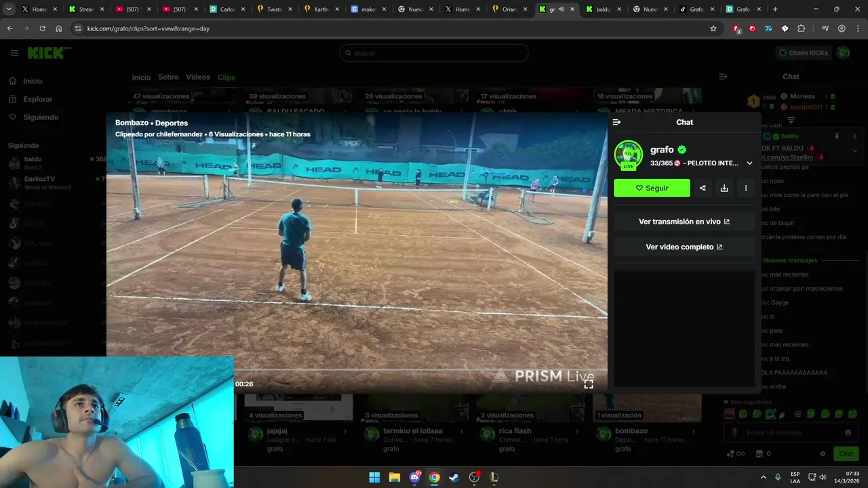Switch to baldu browser tab
This screenshot has height=488, width=868.
pos(602,9)
